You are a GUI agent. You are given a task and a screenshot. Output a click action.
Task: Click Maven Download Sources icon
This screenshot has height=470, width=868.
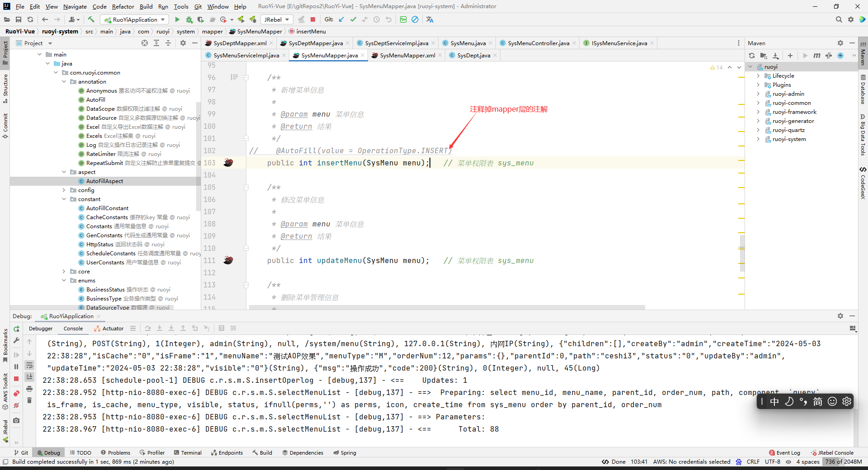(776, 56)
